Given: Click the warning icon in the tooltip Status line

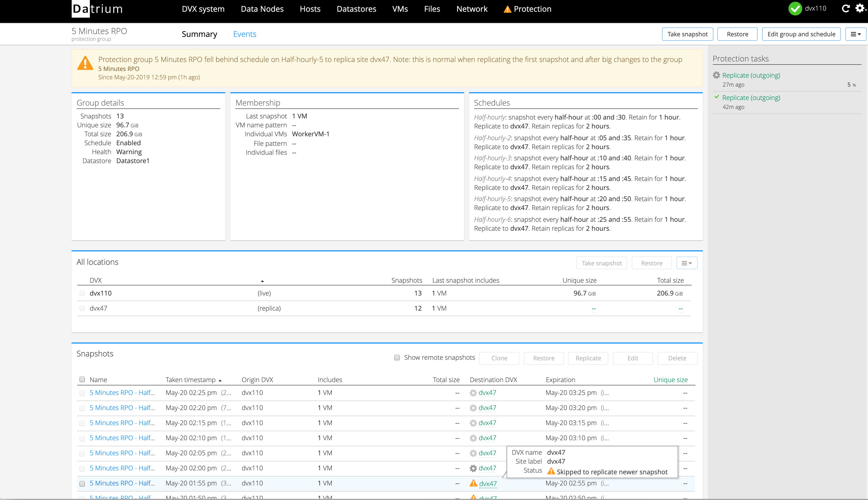Looking at the screenshot, I should (551, 471).
